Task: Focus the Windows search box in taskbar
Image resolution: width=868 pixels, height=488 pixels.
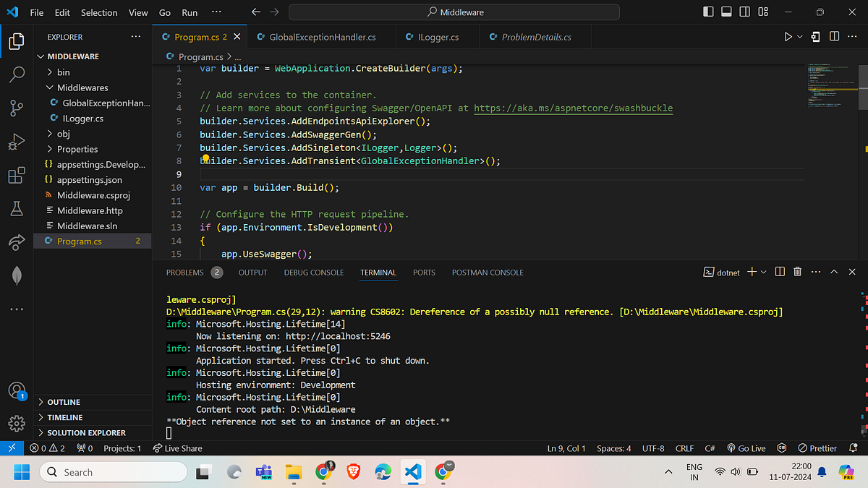Action: 112,471
